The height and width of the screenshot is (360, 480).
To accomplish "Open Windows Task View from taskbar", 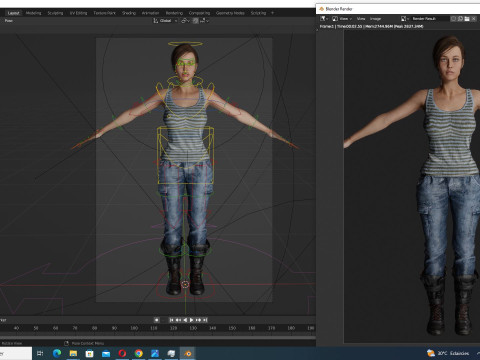I will coord(40,353).
